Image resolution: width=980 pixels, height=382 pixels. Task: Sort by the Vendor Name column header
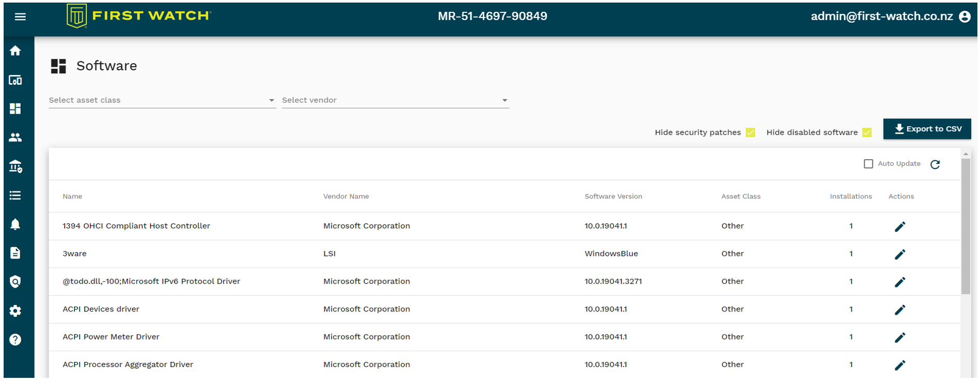pyautogui.click(x=346, y=196)
